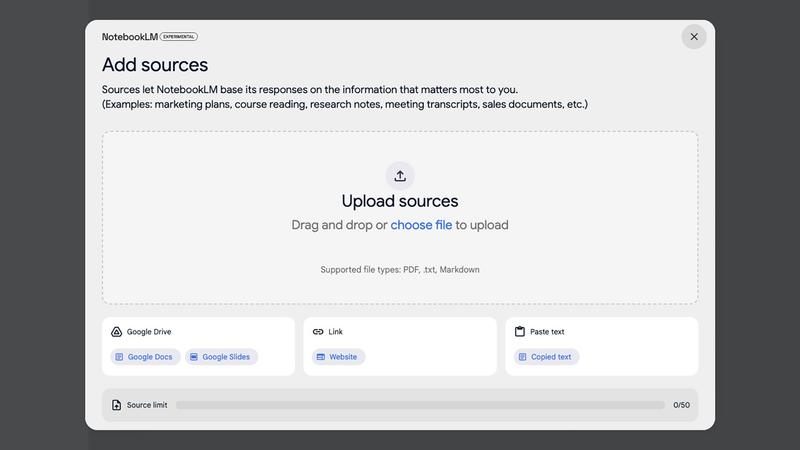
Task: Open the choose file link
Action: pyautogui.click(x=421, y=225)
